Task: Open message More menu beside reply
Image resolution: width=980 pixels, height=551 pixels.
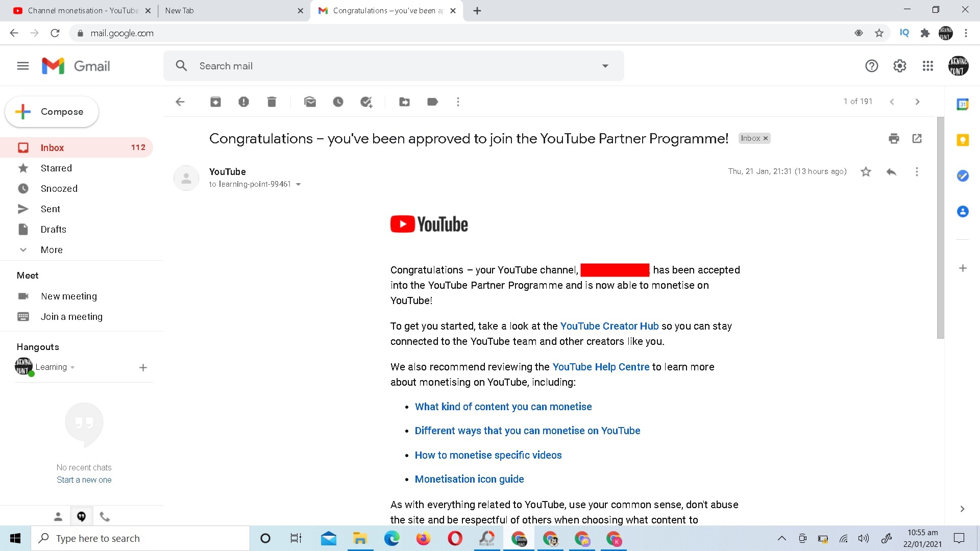Action: [917, 171]
